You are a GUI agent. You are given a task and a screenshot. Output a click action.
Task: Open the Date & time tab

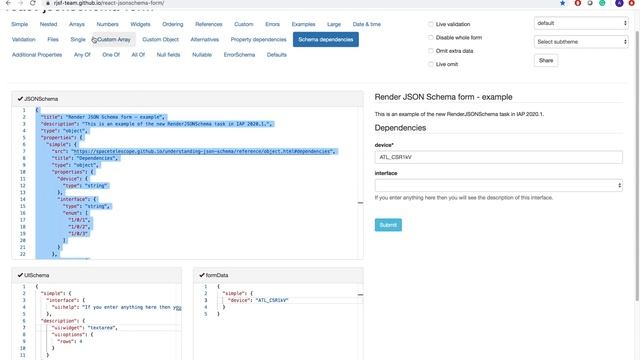367,24
